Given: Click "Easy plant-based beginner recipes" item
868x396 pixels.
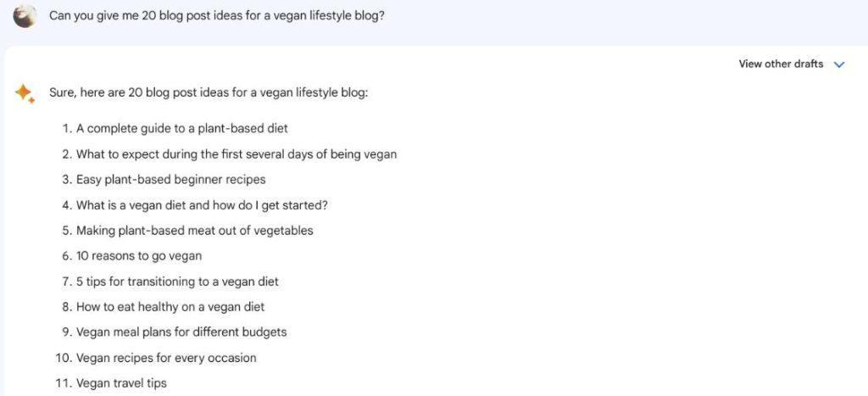Looking at the screenshot, I should [x=170, y=180].
